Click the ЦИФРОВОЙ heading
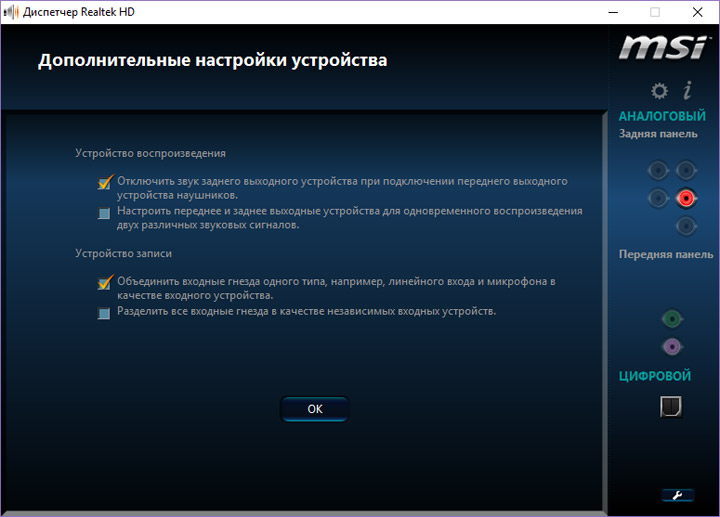The height and width of the screenshot is (517, 720). pyautogui.click(x=655, y=376)
